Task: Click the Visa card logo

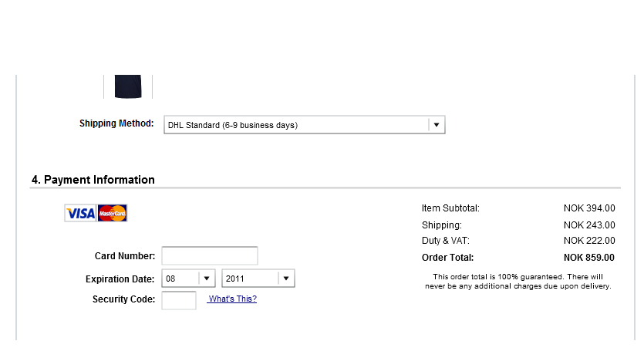Action: (80, 213)
